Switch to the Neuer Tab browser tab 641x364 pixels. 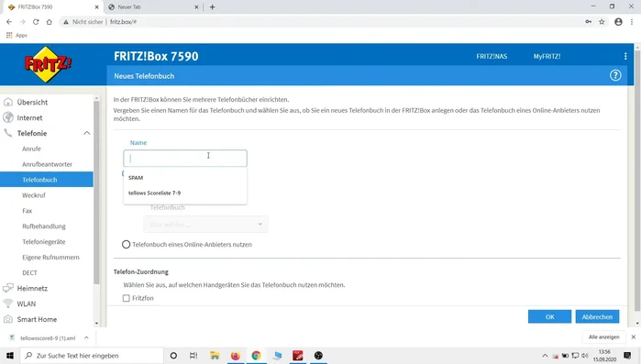153,7
